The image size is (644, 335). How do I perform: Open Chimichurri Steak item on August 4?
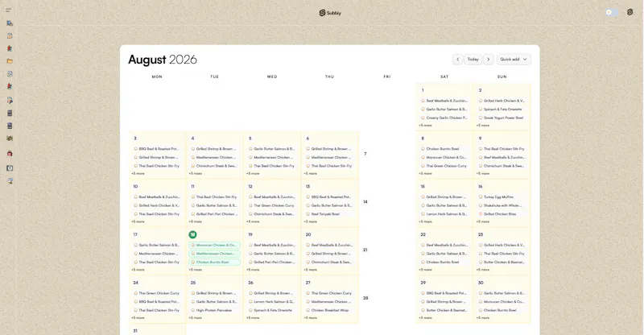click(214, 166)
